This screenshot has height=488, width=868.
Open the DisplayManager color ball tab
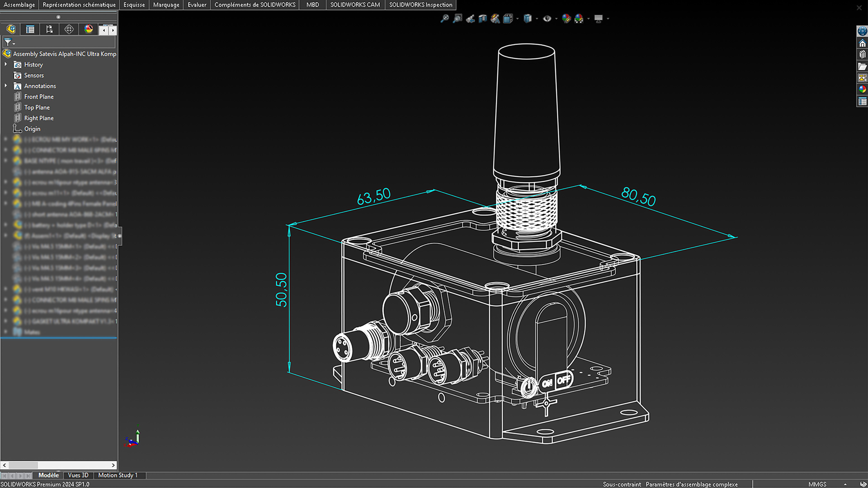point(89,29)
